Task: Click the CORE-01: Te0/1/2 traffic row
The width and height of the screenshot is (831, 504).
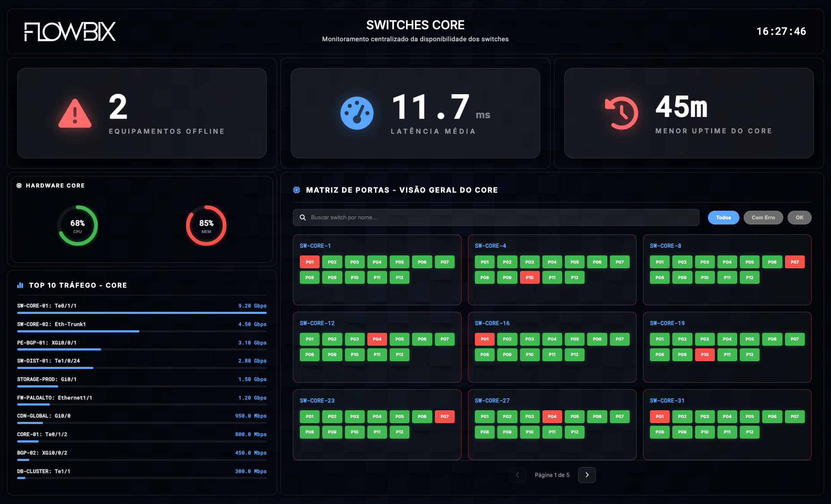Action: coord(142,436)
